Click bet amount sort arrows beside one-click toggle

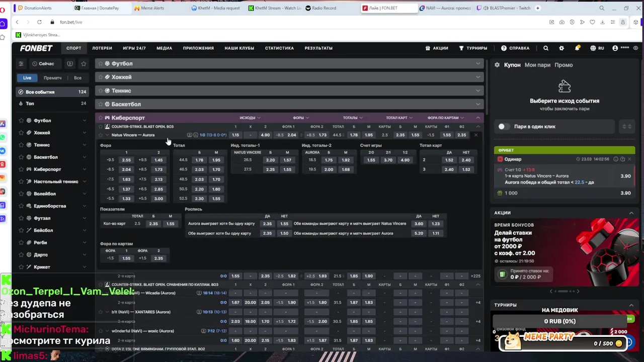[x=627, y=127]
